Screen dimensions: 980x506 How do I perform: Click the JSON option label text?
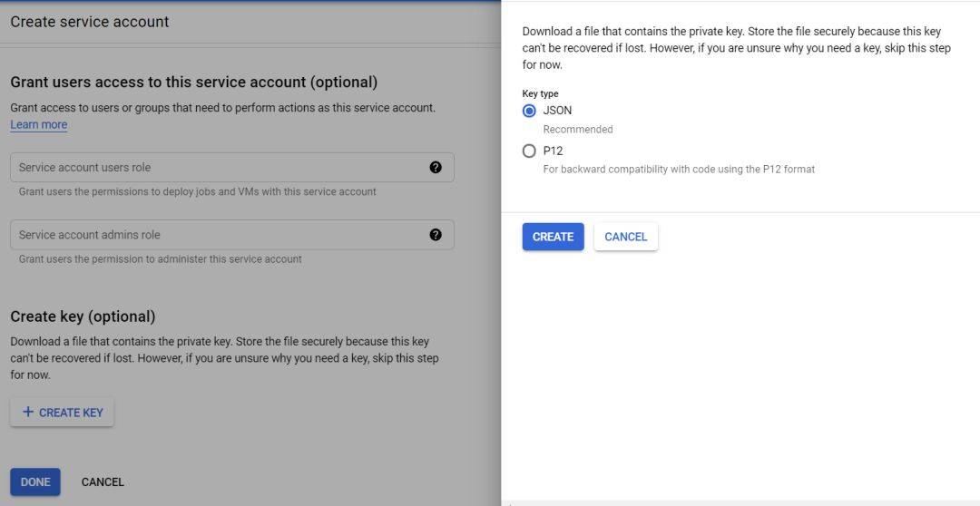point(557,111)
